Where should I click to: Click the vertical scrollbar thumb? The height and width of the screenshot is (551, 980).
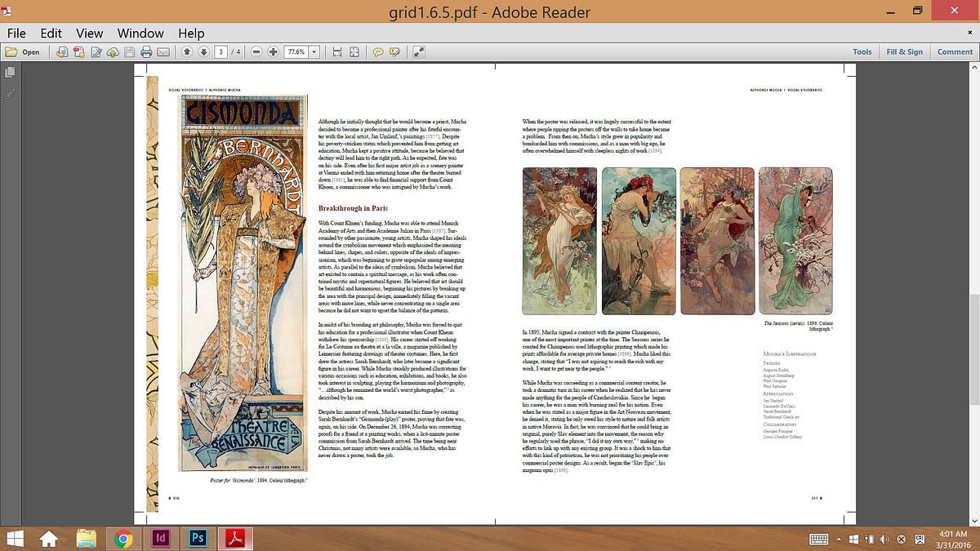tap(974, 349)
